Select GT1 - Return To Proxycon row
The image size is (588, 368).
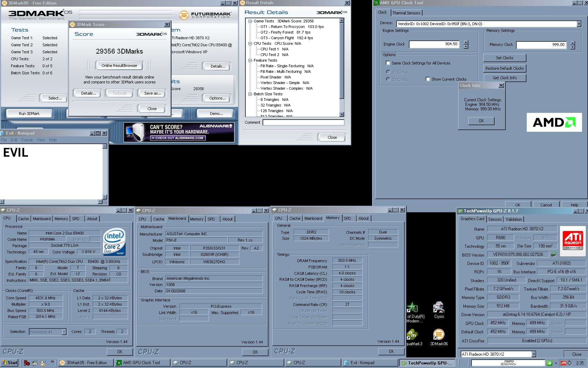click(x=292, y=27)
